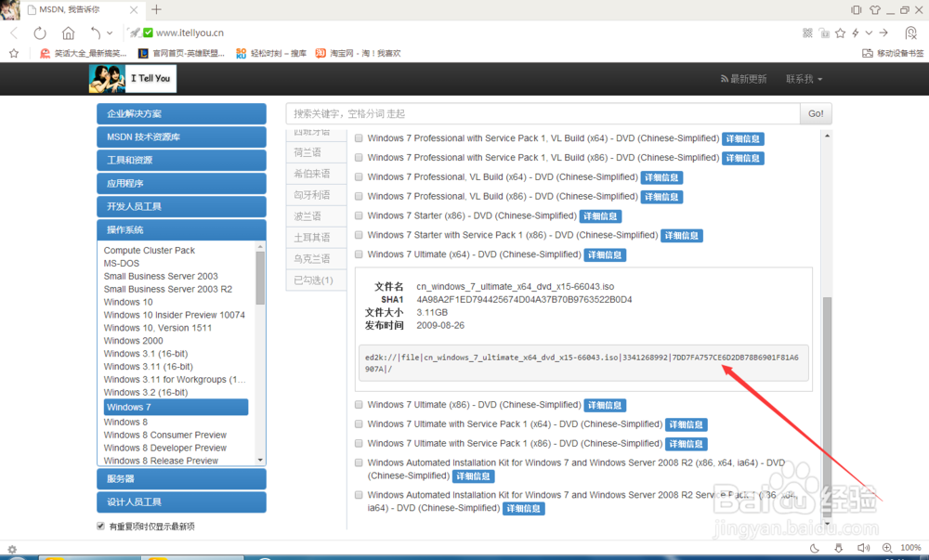Viewport: 929px width, 560px height.
Task: Click the OS list scrollbar thumb
Action: pyautogui.click(x=260, y=278)
